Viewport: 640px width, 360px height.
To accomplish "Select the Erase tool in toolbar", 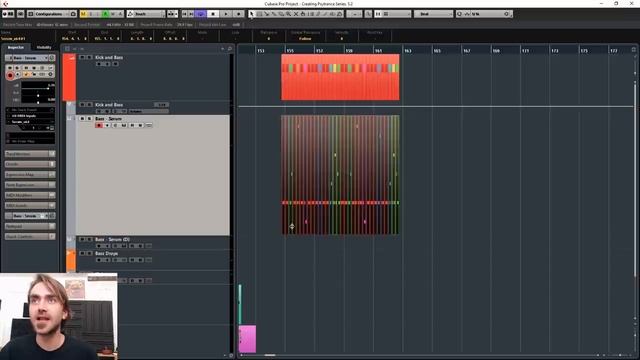I will tap(281, 14).
